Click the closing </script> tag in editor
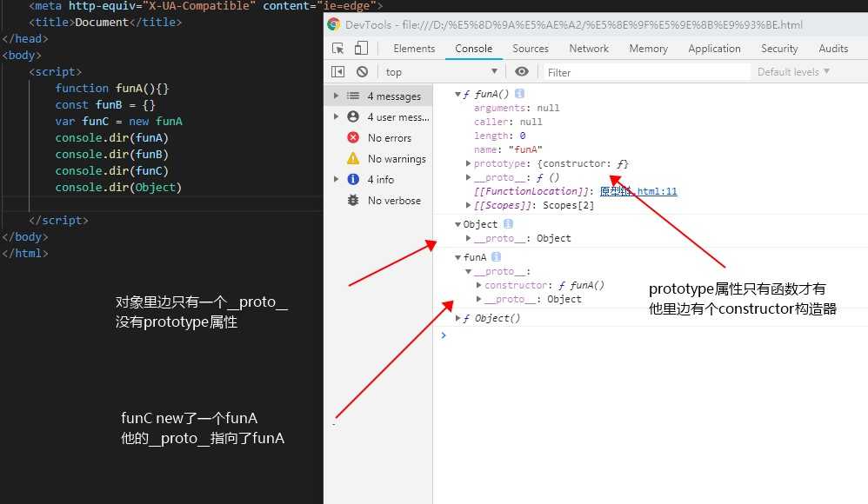 click(58, 220)
